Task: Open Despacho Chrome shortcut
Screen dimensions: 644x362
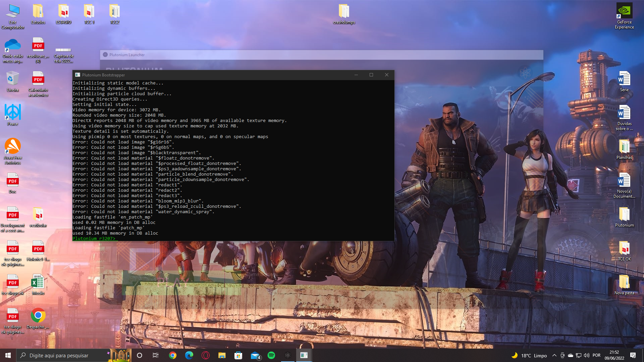Action: pos(38,319)
